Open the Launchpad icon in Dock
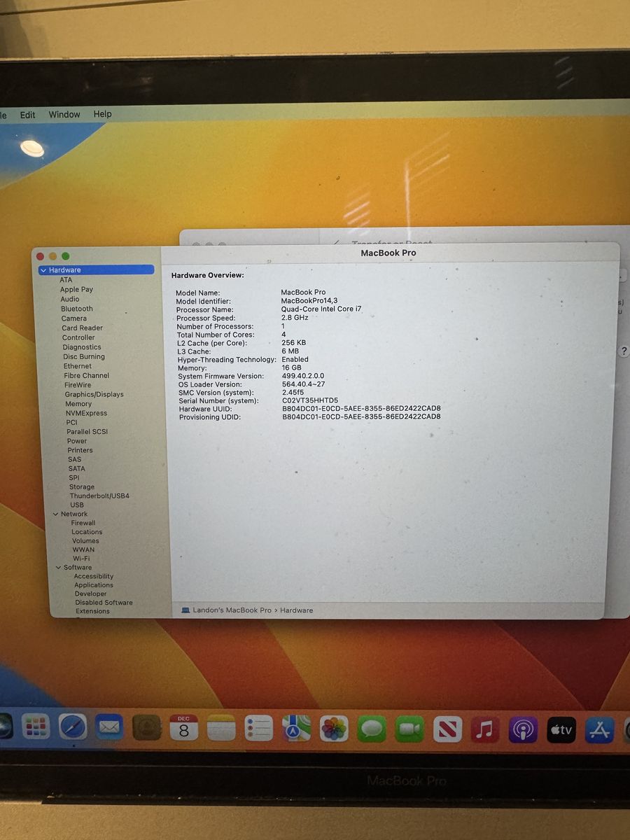Viewport: 630px width, 840px height. (35, 727)
